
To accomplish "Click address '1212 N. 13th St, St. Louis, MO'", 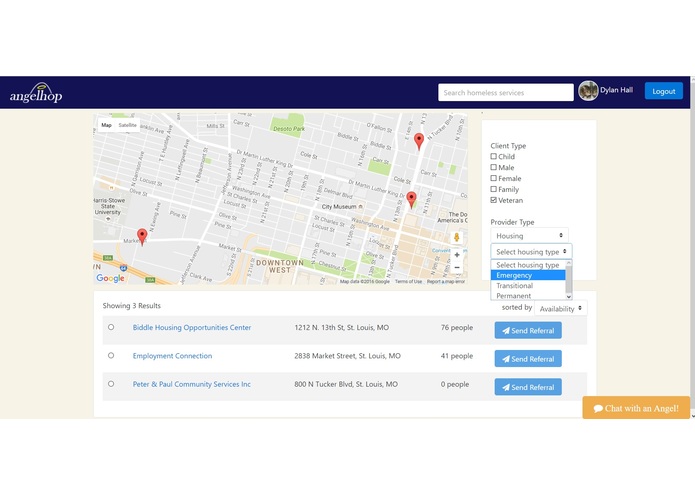I will pos(342,327).
